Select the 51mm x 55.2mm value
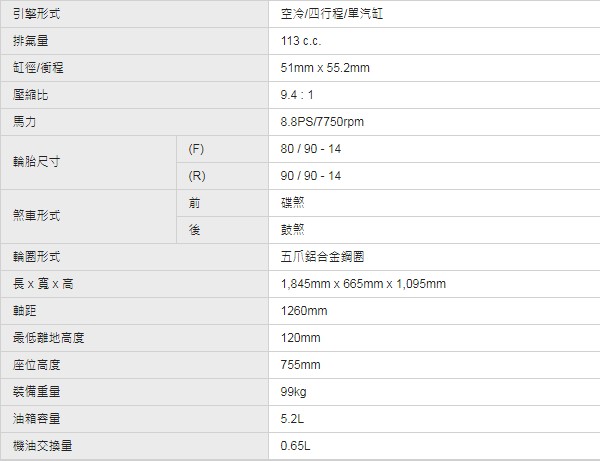 [x=325, y=68]
